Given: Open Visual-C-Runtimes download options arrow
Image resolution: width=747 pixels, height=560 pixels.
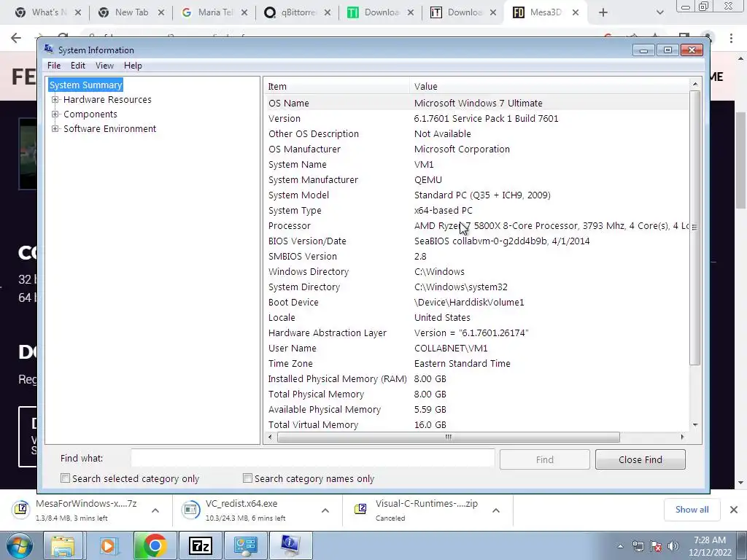Looking at the screenshot, I should coord(496,510).
